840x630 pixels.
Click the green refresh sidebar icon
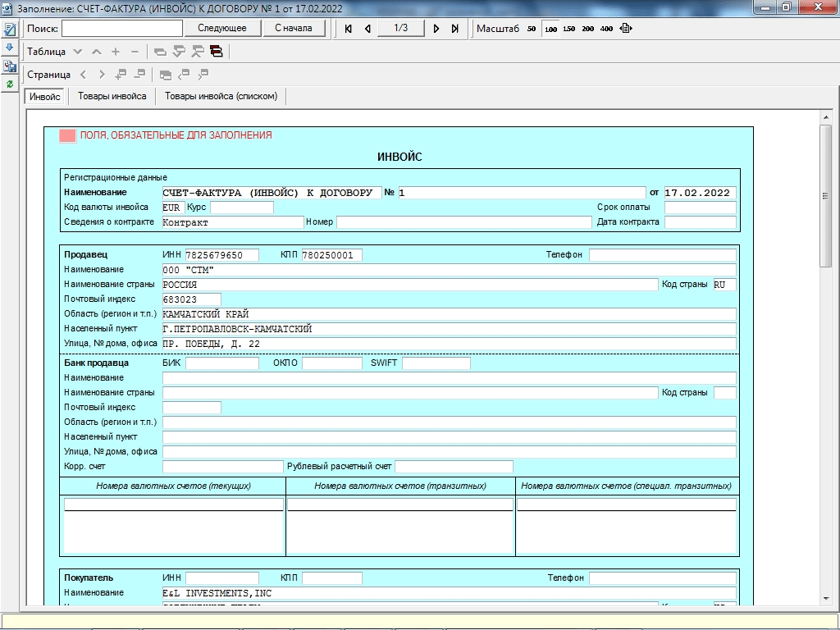(10, 84)
